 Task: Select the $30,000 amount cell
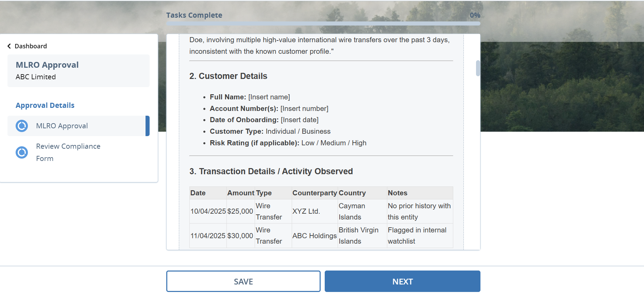click(x=240, y=236)
